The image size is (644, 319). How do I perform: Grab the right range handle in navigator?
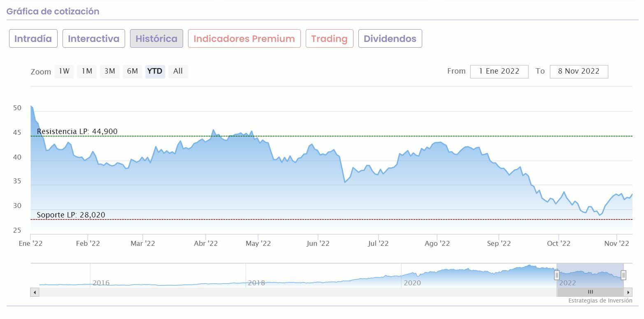623,275
